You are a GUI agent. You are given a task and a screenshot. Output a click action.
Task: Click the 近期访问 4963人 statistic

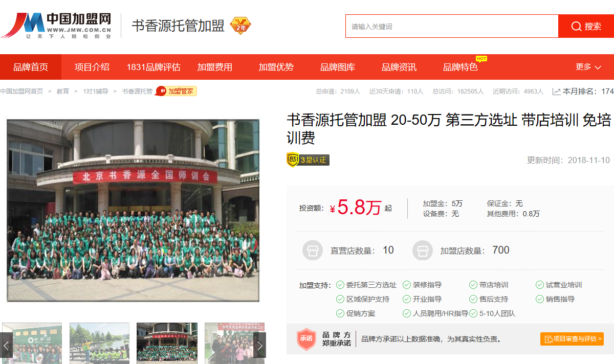click(518, 92)
